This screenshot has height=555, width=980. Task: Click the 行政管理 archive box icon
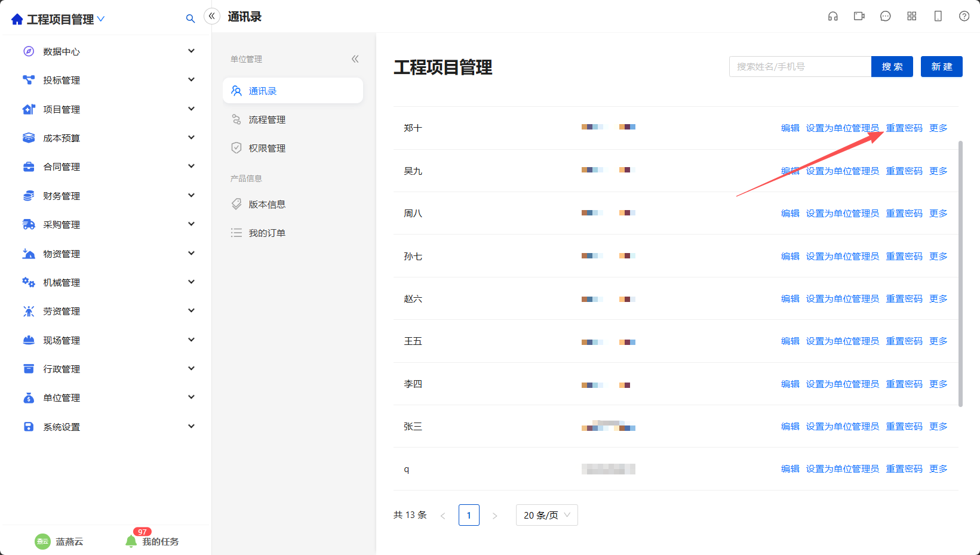point(29,369)
